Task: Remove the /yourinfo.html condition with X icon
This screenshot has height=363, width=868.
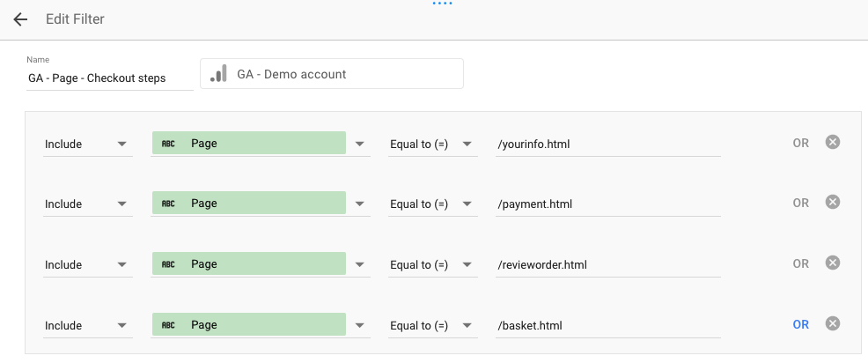Action: tap(833, 143)
